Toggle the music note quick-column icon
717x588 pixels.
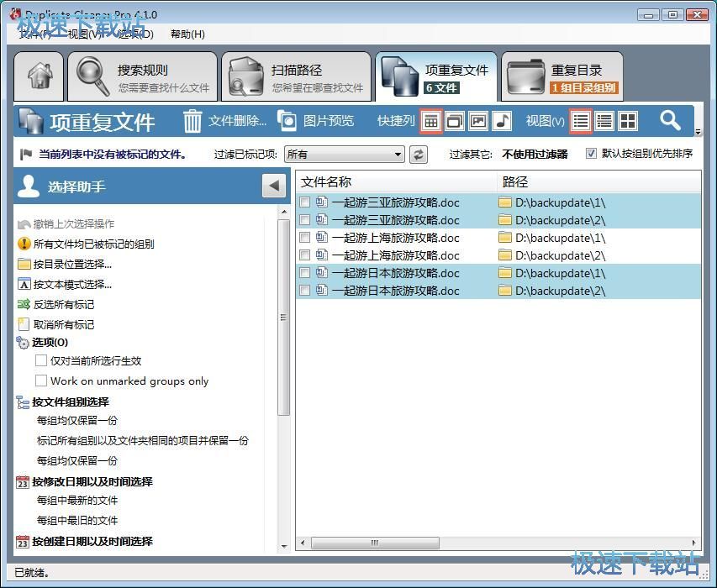tap(501, 121)
